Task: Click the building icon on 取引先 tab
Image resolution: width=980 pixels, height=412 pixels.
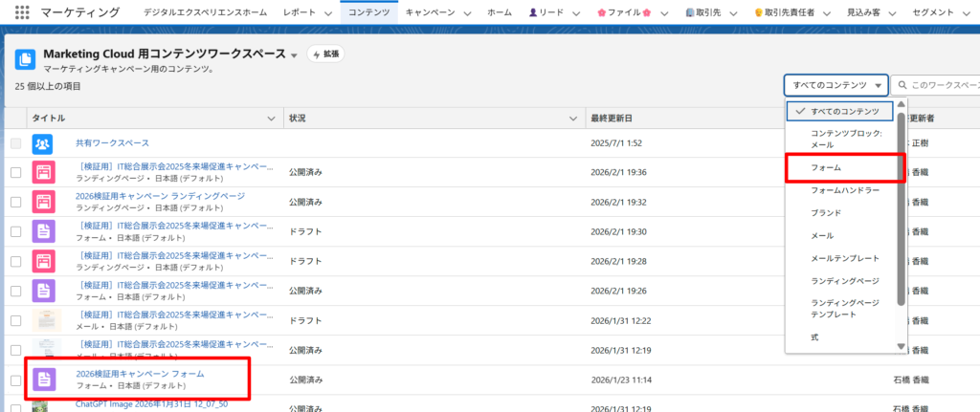Action: (689, 12)
